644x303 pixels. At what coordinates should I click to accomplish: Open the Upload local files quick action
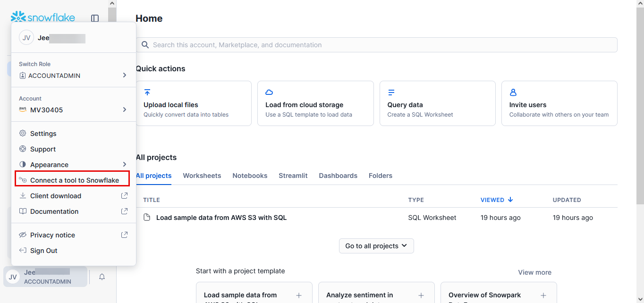pyautogui.click(x=194, y=103)
